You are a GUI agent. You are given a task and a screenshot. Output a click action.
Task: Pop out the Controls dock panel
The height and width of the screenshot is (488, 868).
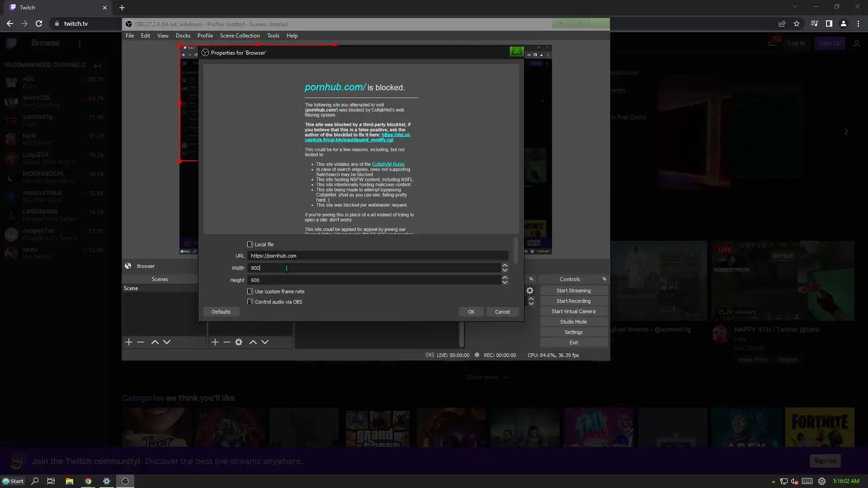point(604,279)
